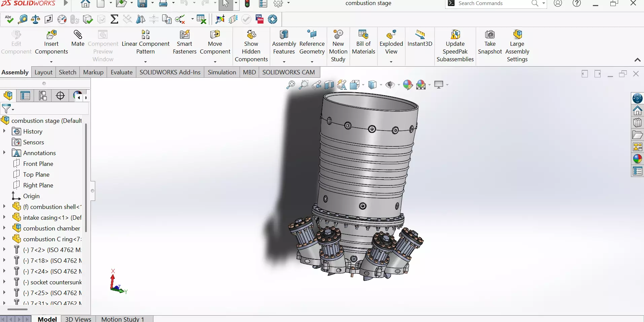Select Right Plane in the tree

point(38,185)
